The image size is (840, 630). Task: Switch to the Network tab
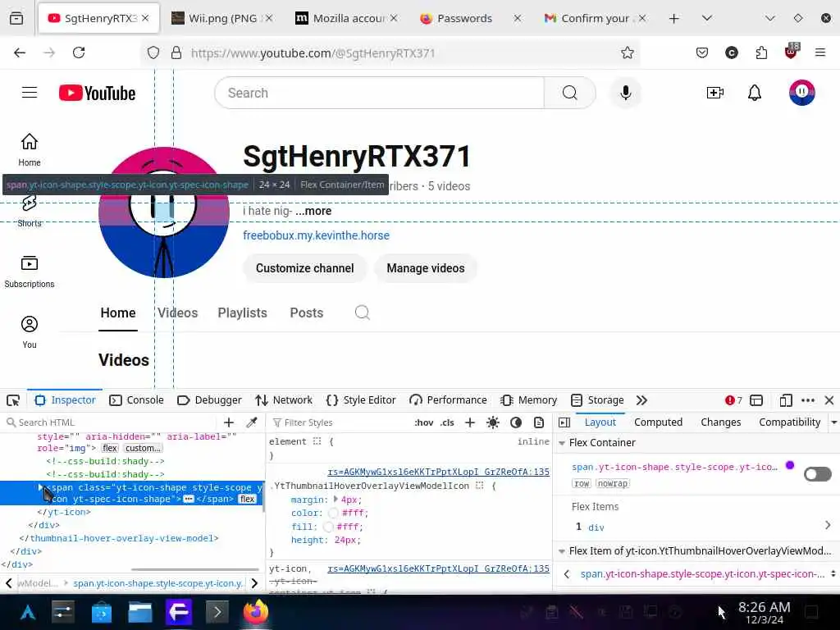(x=284, y=400)
